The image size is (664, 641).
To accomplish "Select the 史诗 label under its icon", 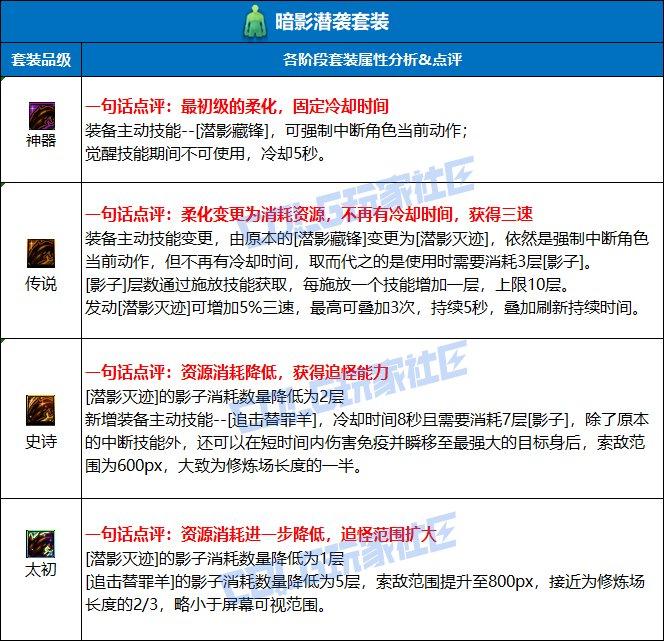I will coord(40,440).
